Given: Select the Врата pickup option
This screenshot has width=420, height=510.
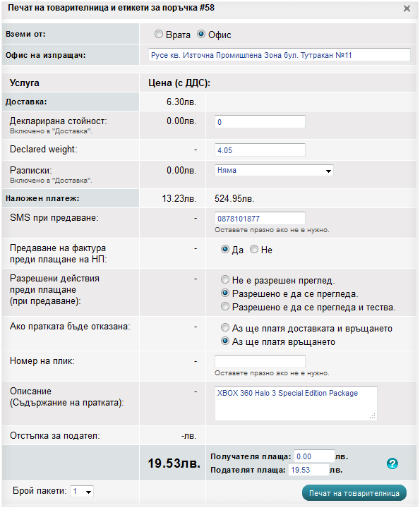Looking at the screenshot, I should click(x=159, y=34).
